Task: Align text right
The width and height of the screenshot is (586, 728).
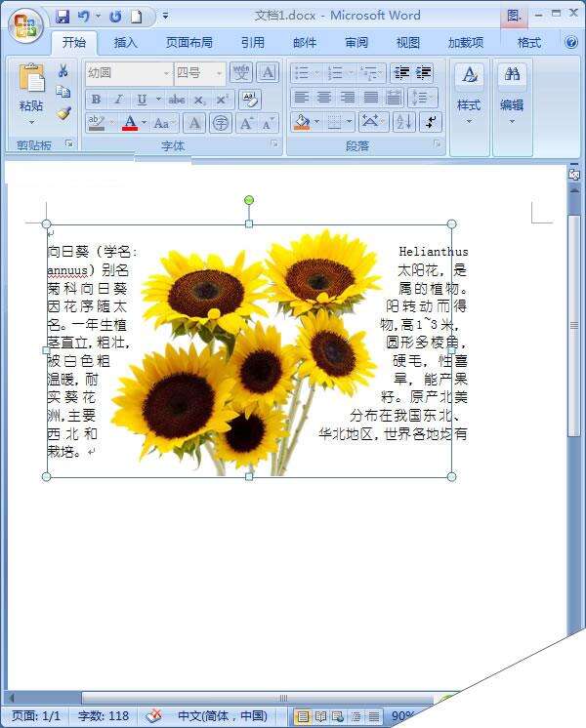Action: 347,98
